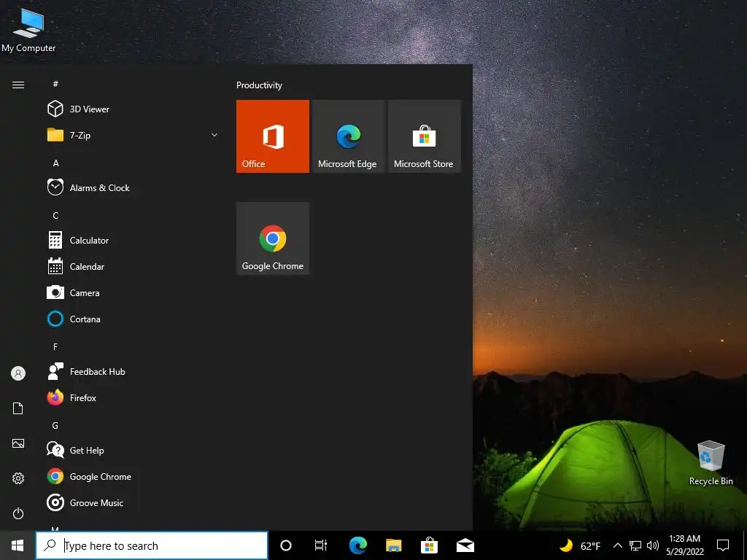Open Pictures from Start sidebar
The height and width of the screenshot is (560, 747).
[x=18, y=443]
